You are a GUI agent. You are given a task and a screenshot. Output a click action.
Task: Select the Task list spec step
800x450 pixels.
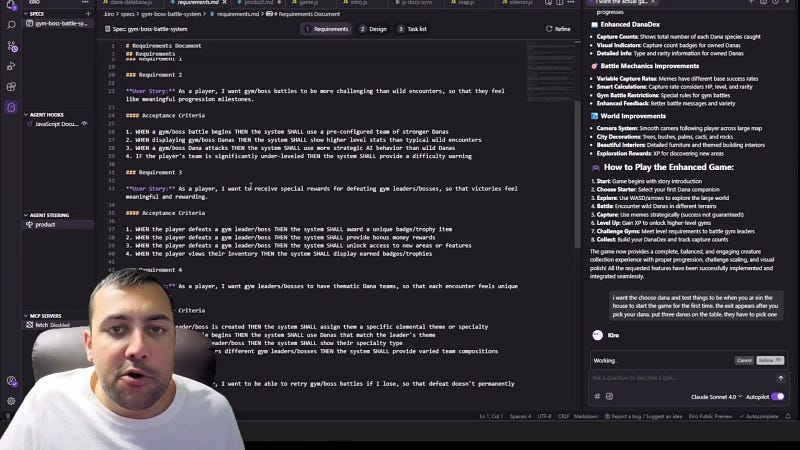point(412,29)
